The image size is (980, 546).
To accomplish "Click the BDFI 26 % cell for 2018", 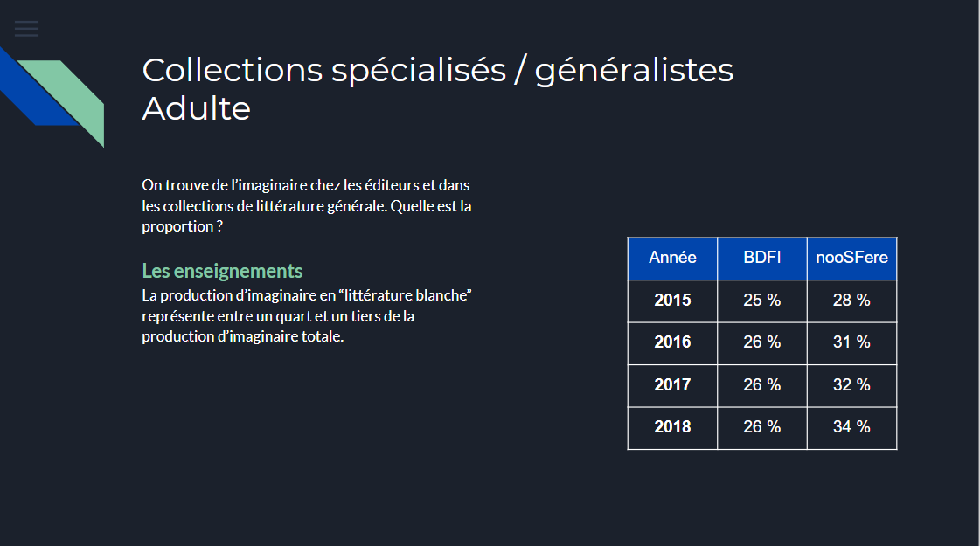I will pyautogui.click(x=761, y=428).
